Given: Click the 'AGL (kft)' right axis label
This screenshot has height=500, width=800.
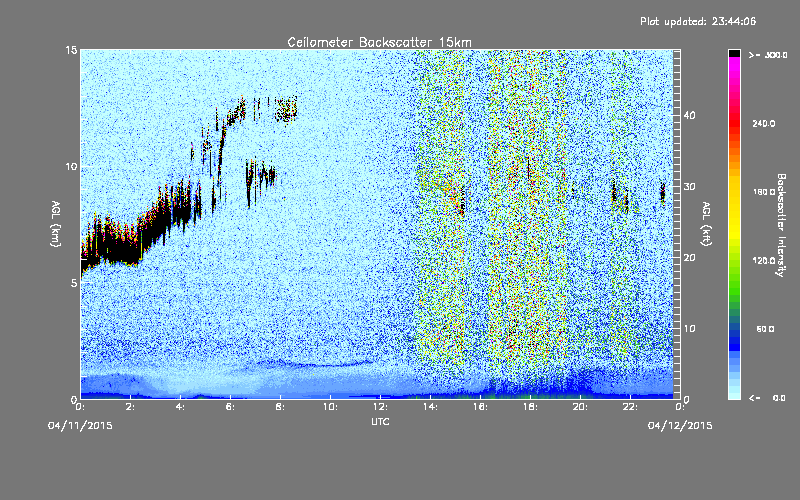Looking at the screenshot, I should pyautogui.click(x=706, y=223).
